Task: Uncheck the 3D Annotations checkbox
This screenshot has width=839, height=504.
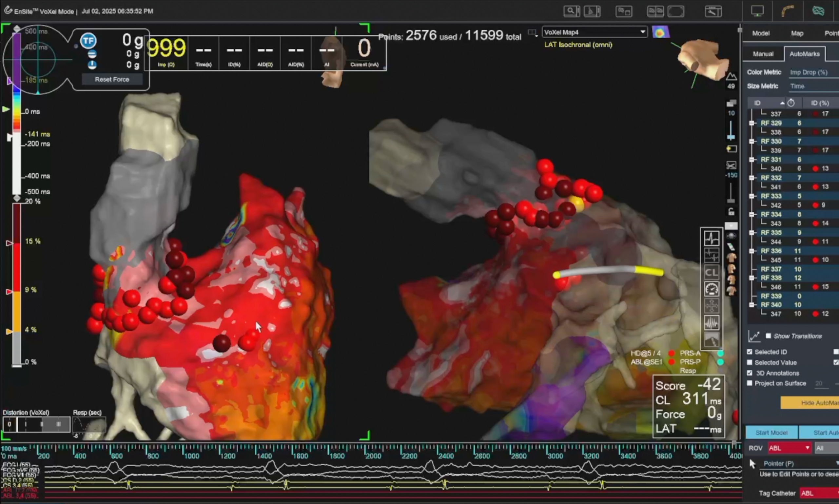Action: click(750, 373)
